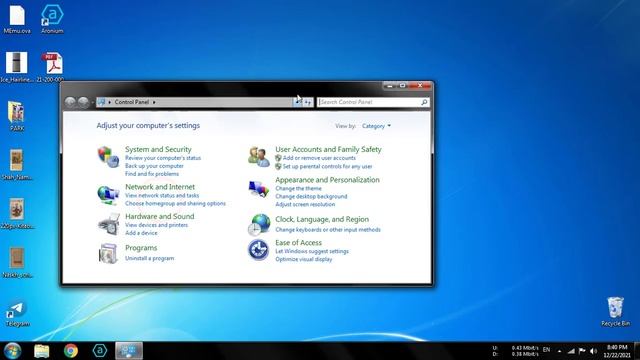The width and height of the screenshot is (640, 360).
Task: Open the Programs heading link
Action: click(141, 248)
